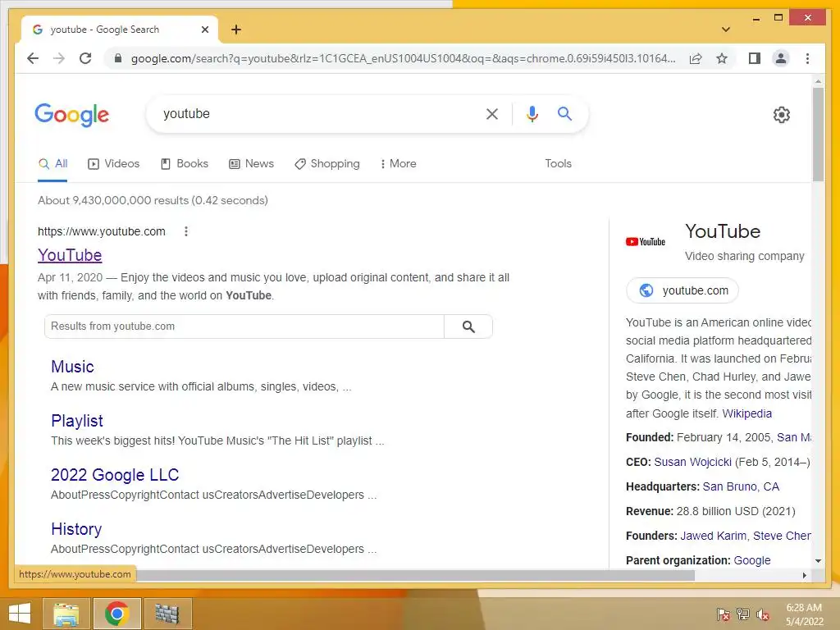Expand the More search categories
This screenshot has height=630, width=840.
[x=398, y=164]
